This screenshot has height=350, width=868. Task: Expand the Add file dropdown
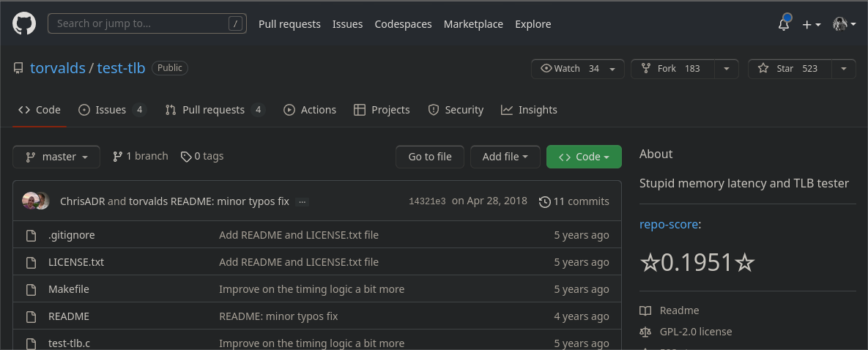click(505, 157)
